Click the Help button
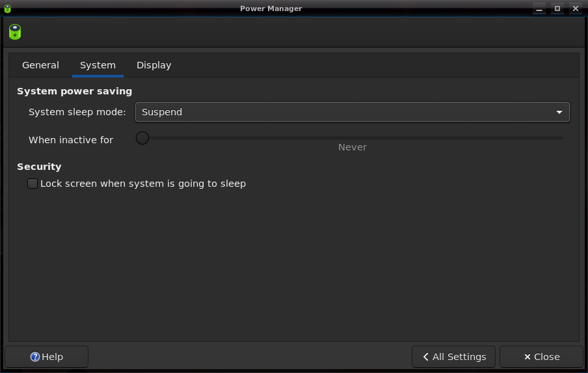 (x=46, y=357)
